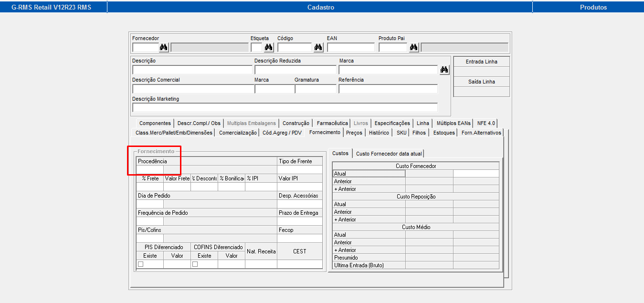Focus the Fornecedor code input field
Image resolution: width=644 pixels, height=303 pixels.
pyautogui.click(x=146, y=47)
